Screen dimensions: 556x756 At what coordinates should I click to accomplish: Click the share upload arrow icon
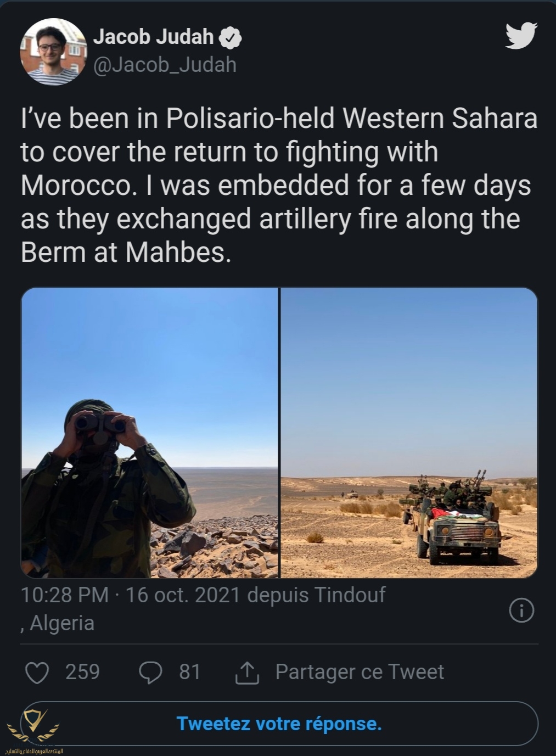tap(247, 673)
